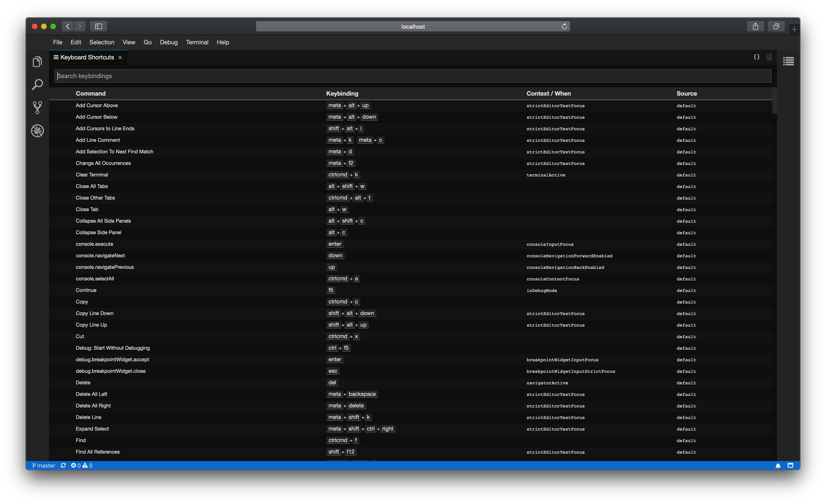Open the Explorer files icon in sidebar

click(37, 62)
